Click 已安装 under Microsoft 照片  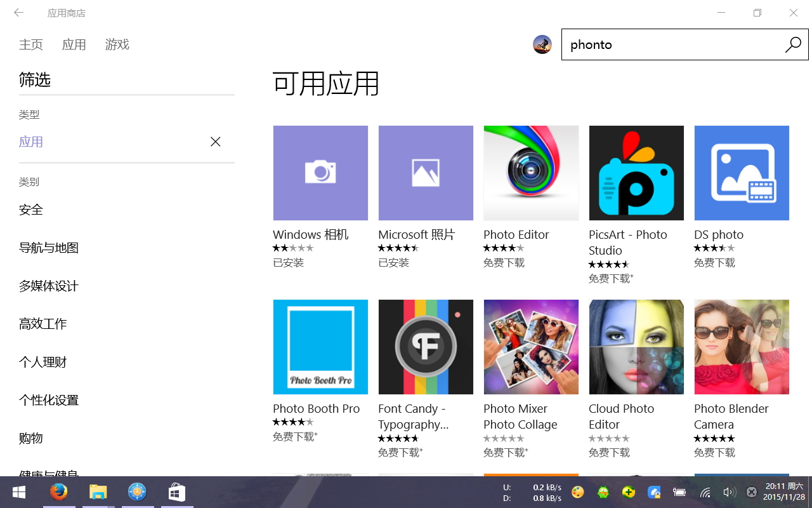click(x=394, y=263)
